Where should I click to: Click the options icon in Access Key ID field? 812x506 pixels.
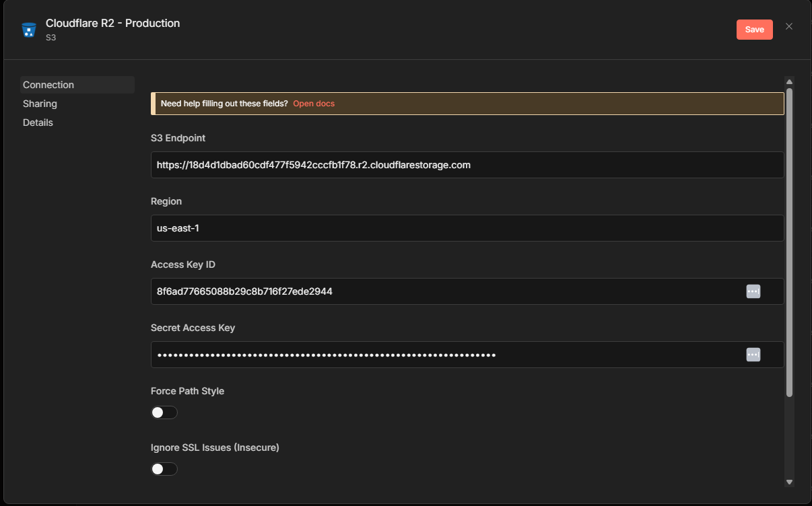point(753,291)
